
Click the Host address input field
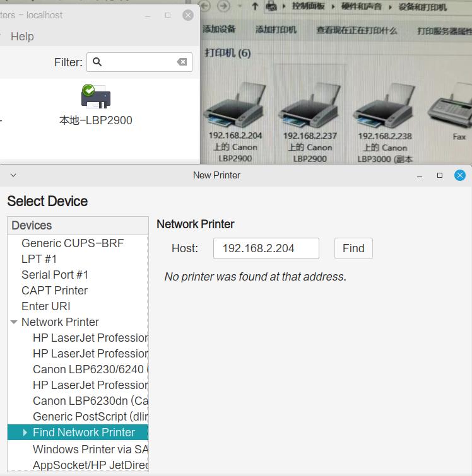266,248
